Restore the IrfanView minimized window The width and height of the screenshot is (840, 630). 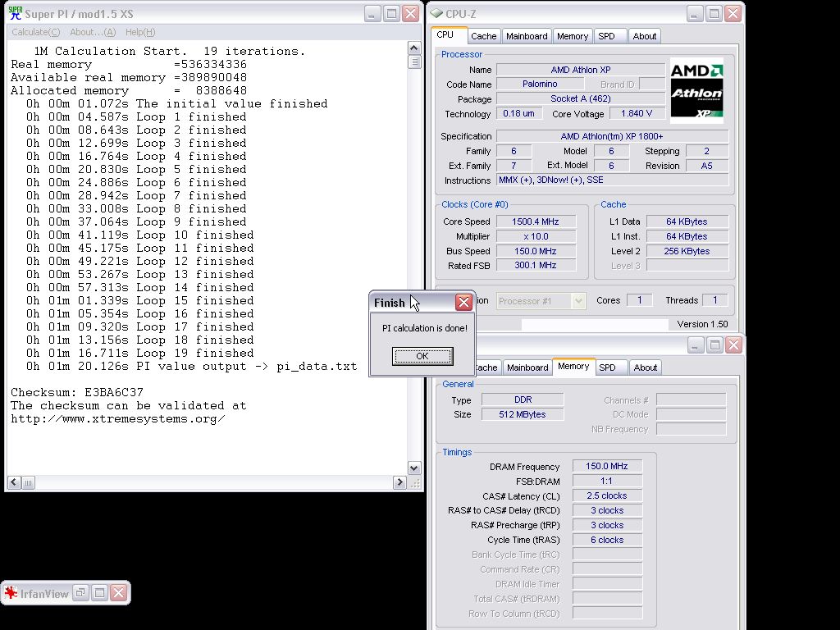click(x=81, y=592)
